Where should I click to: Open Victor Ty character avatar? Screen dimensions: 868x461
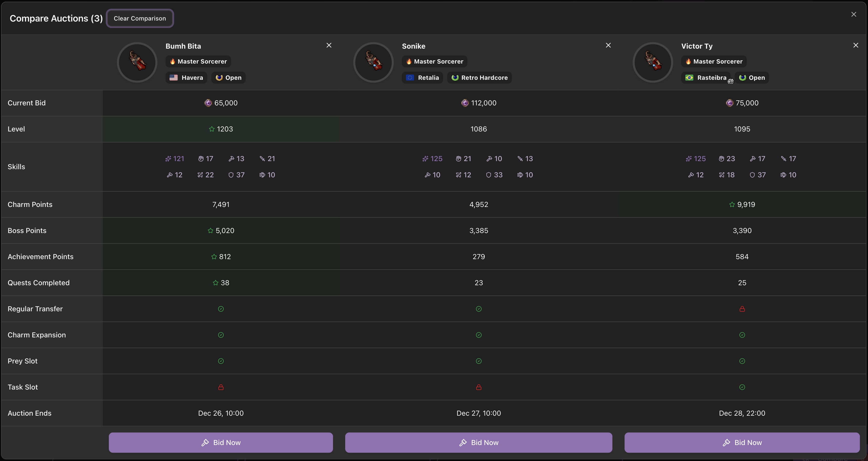click(653, 62)
